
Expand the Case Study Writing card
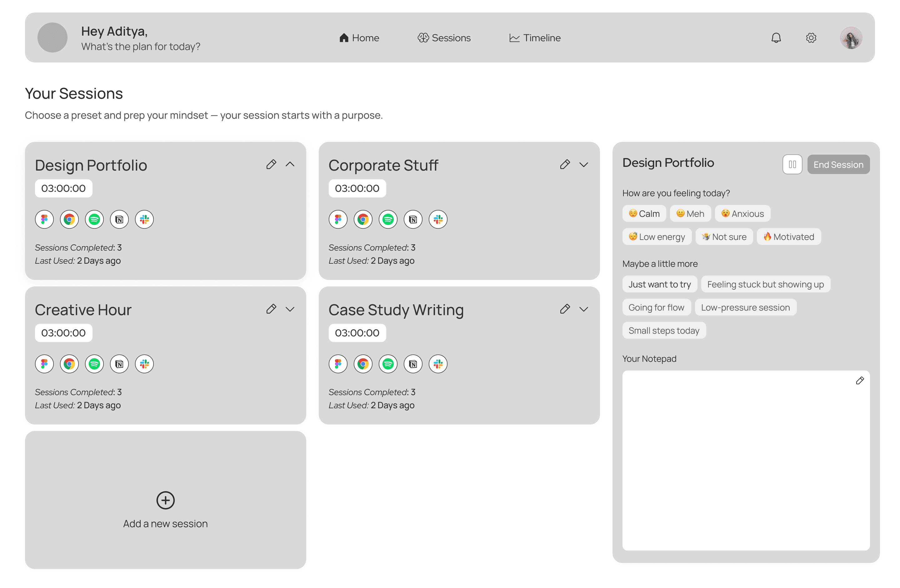(x=583, y=309)
